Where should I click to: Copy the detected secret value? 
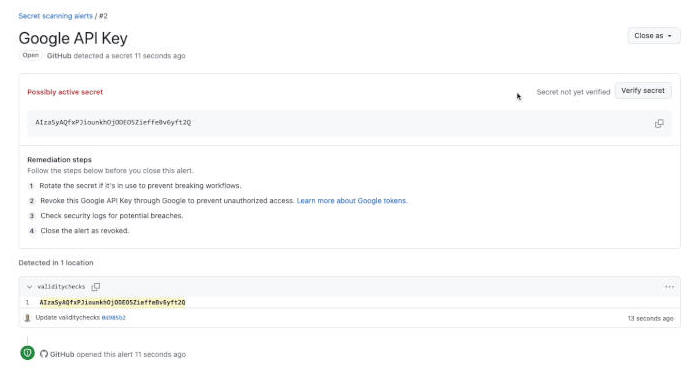[x=659, y=124]
